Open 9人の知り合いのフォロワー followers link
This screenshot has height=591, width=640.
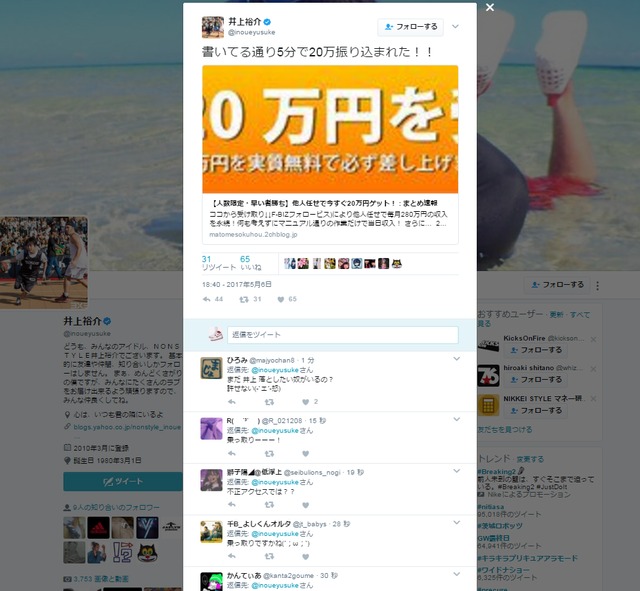116,508
